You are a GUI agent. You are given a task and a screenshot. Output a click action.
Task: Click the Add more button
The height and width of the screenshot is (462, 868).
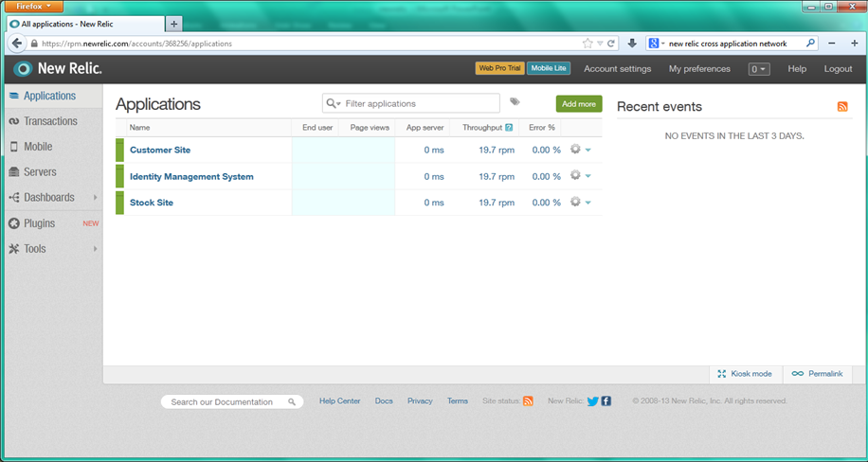point(578,104)
